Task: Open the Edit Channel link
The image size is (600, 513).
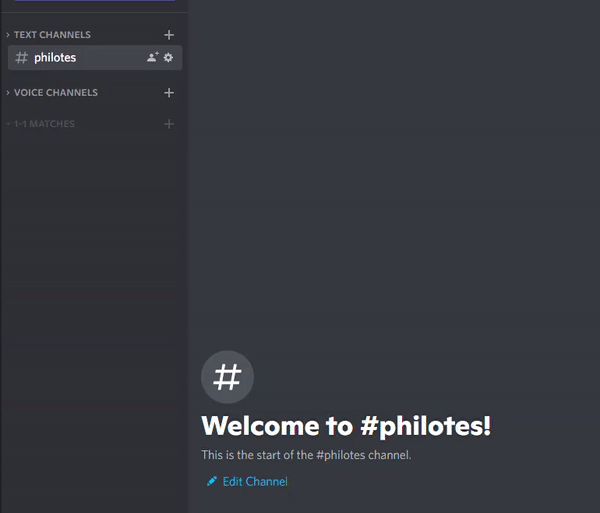Action: coord(255,481)
